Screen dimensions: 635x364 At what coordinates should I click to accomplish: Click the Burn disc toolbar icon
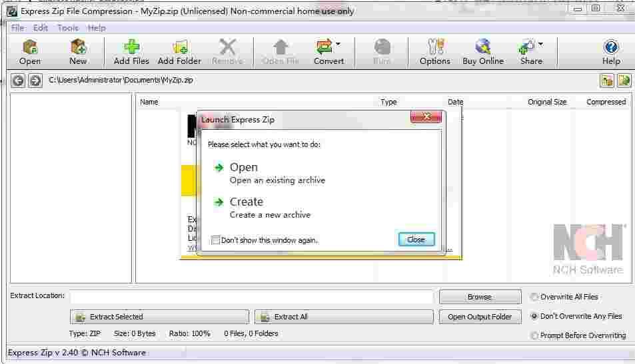point(382,47)
